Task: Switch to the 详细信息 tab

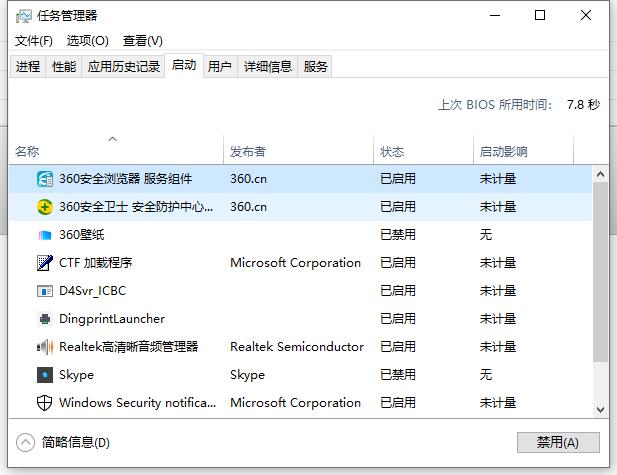Action: 268,67
